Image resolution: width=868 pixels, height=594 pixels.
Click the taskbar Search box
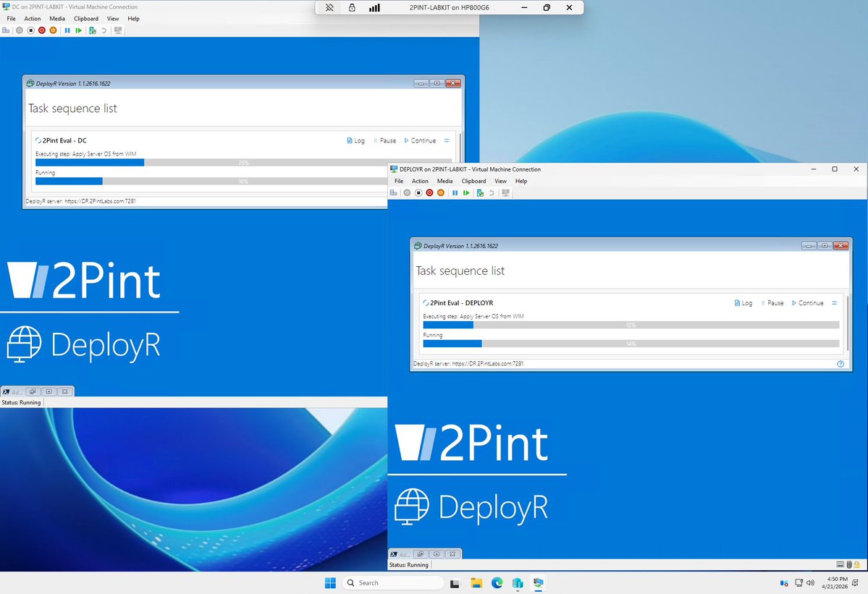pos(394,583)
